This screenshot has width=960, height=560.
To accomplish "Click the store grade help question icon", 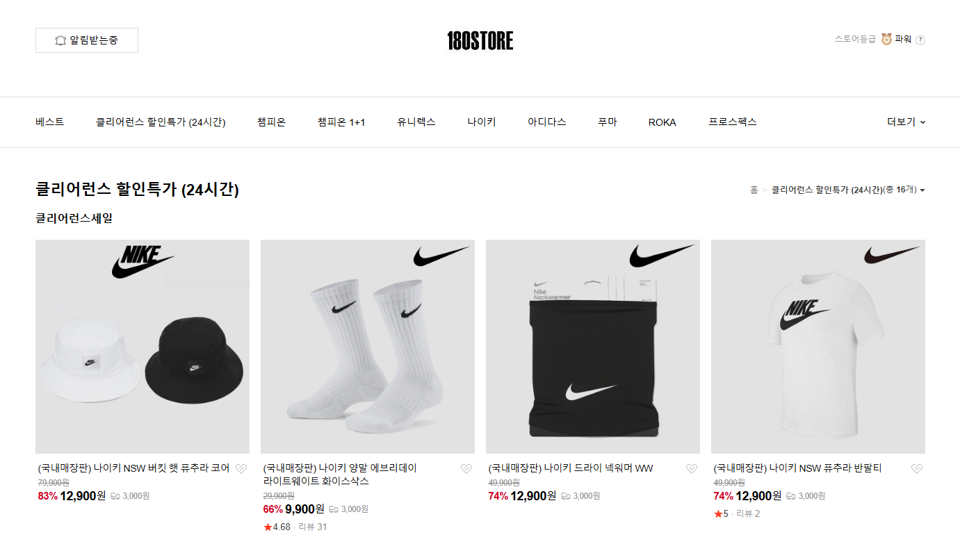I will click(920, 40).
